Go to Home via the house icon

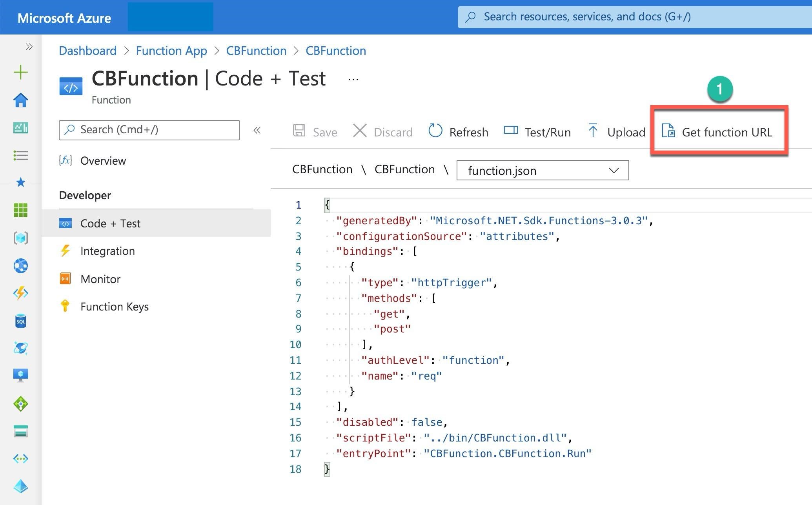point(20,100)
